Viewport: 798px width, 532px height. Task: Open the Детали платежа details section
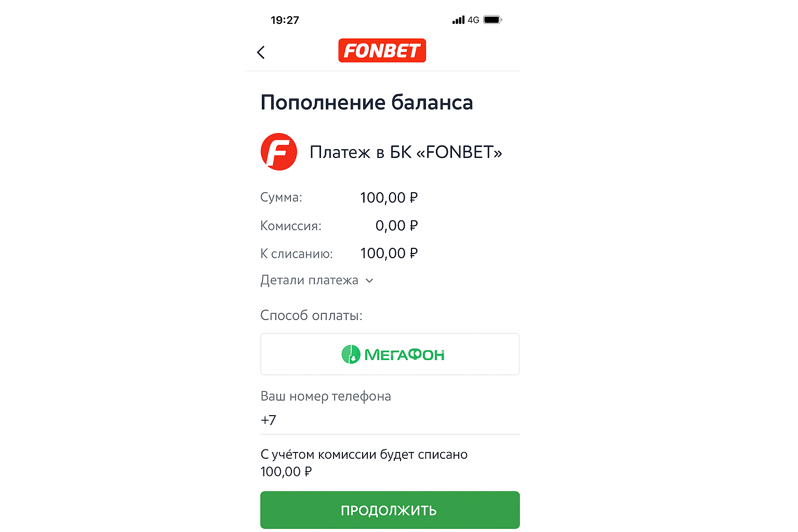310,281
